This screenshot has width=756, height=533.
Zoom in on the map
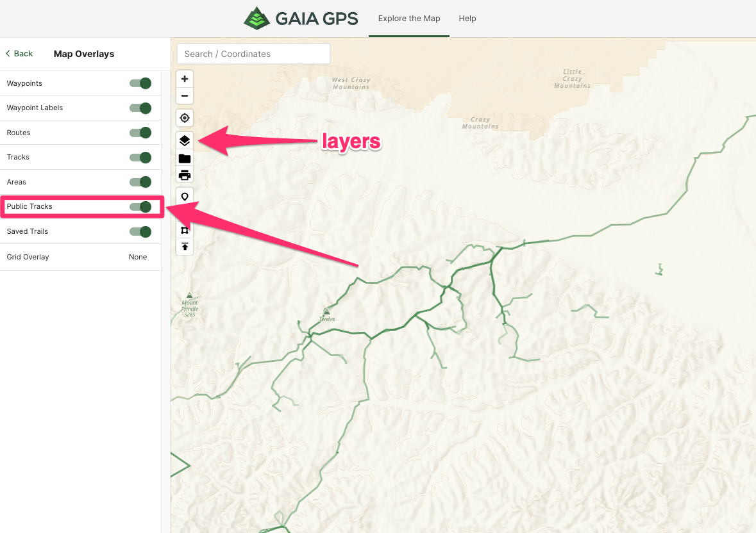tap(185, 79)
